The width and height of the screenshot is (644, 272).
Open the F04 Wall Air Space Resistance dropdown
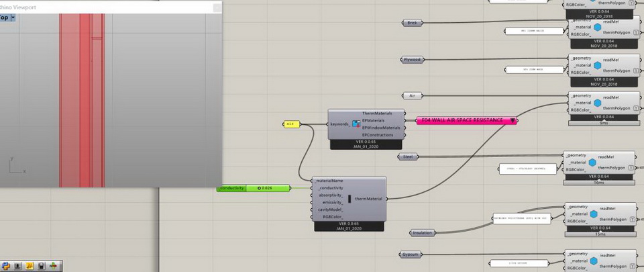(513, 121)
